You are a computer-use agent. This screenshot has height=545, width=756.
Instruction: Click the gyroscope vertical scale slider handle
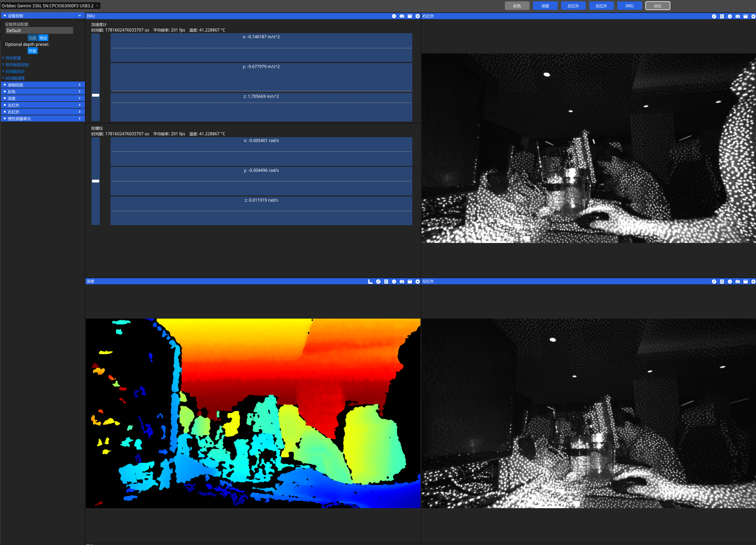click(96, 181)
